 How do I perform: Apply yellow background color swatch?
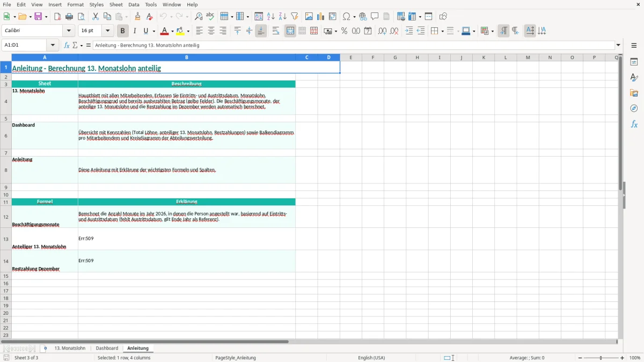point(180,31)
